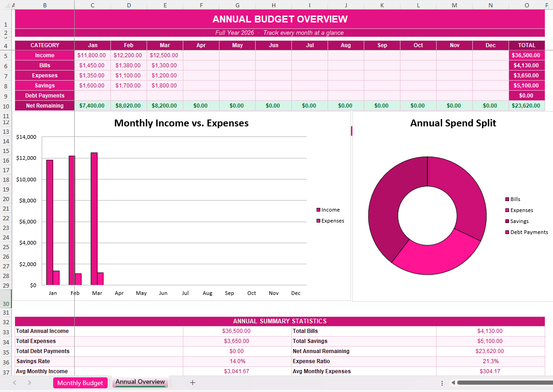Click the Jan bills cell $1,450.00
This screenshot has width=553, height=392.
pyautogui.click(x=93, y=65)
